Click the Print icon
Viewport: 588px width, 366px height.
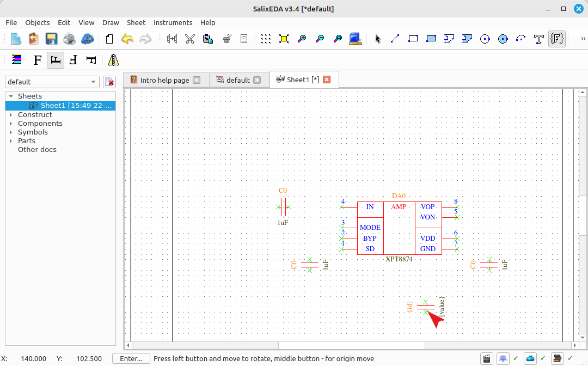pyautogui.click(x=69, y=39)
